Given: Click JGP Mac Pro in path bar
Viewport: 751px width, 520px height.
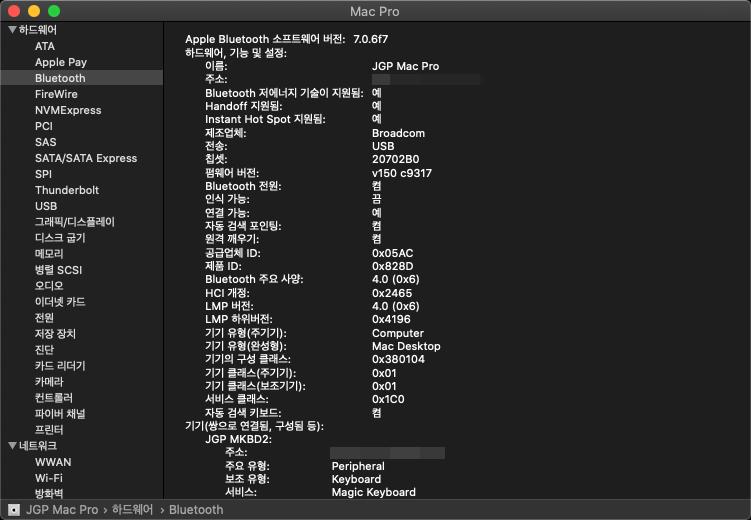Looking at the screenshot, I should (x=62, y=509).
